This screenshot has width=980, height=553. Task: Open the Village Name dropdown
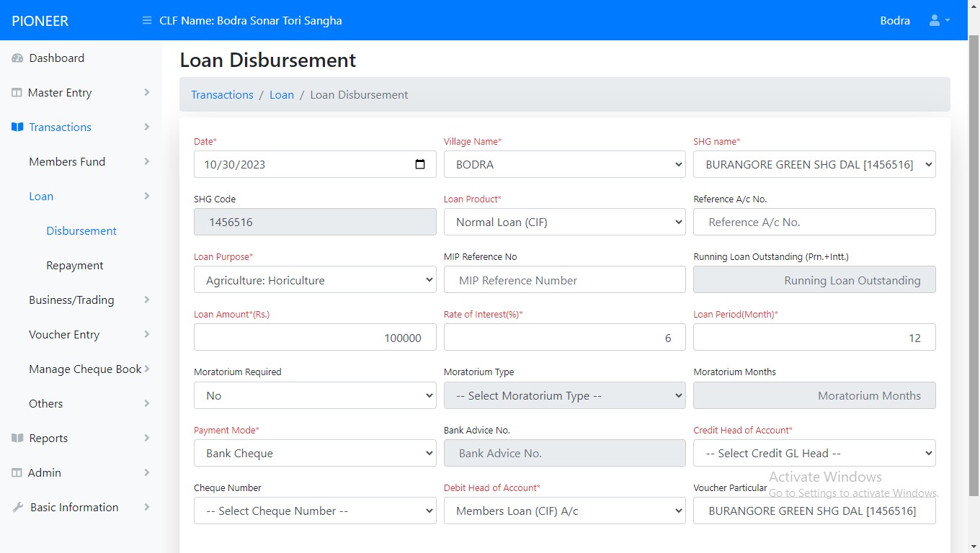pos(564,164)
